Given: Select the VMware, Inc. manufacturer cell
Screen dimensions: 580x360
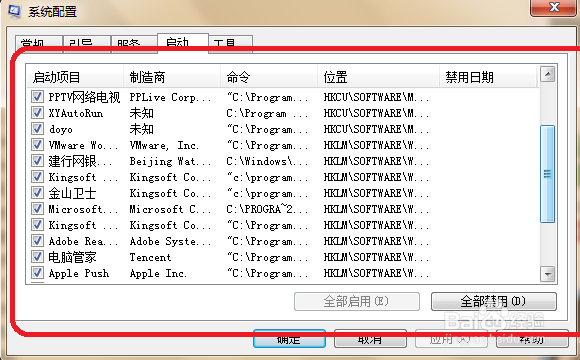Looking at the screenshot, I should pyautogui.click(x=164, y=145).
